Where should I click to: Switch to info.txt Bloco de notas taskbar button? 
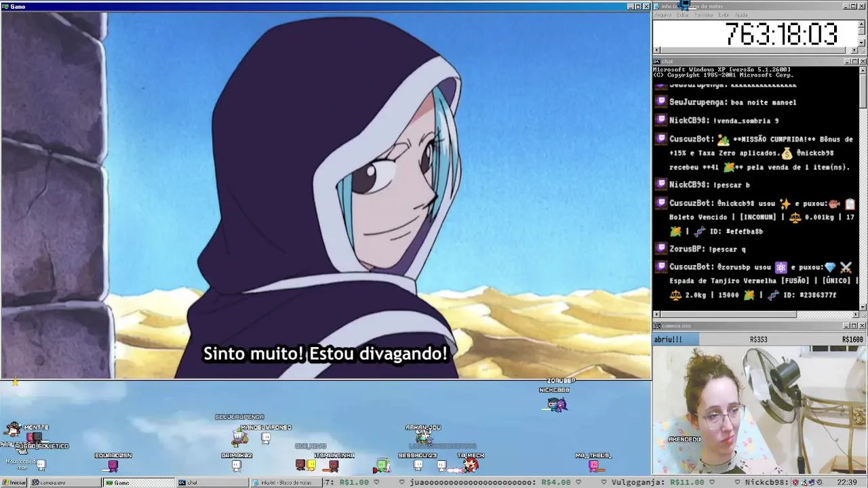pyautogui.click(x=285, y=483)
